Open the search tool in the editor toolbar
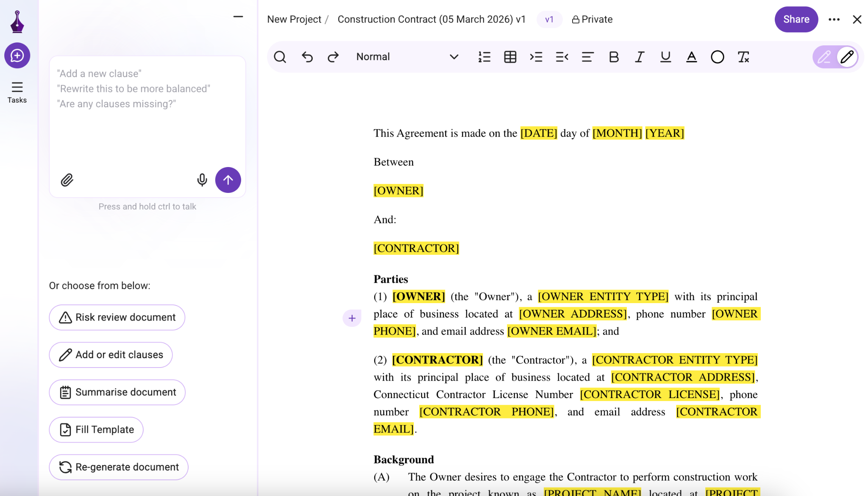Screen dimensions: 868x496 point(280,57)
